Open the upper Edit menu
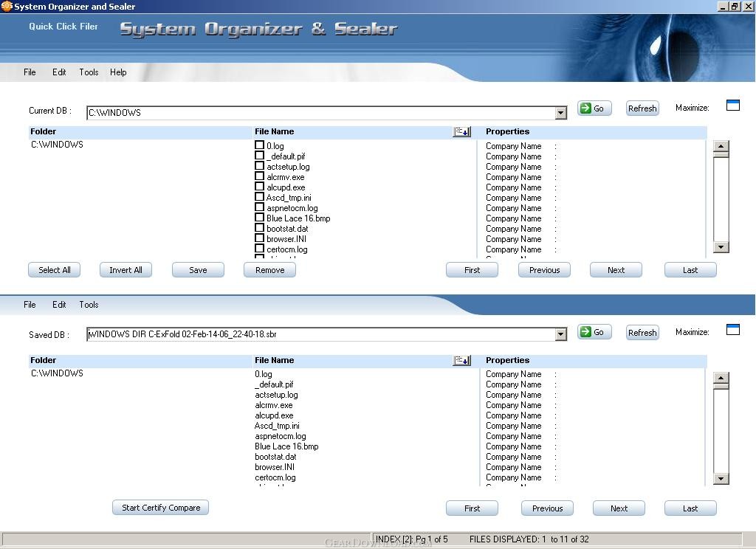 click(59, 72)
